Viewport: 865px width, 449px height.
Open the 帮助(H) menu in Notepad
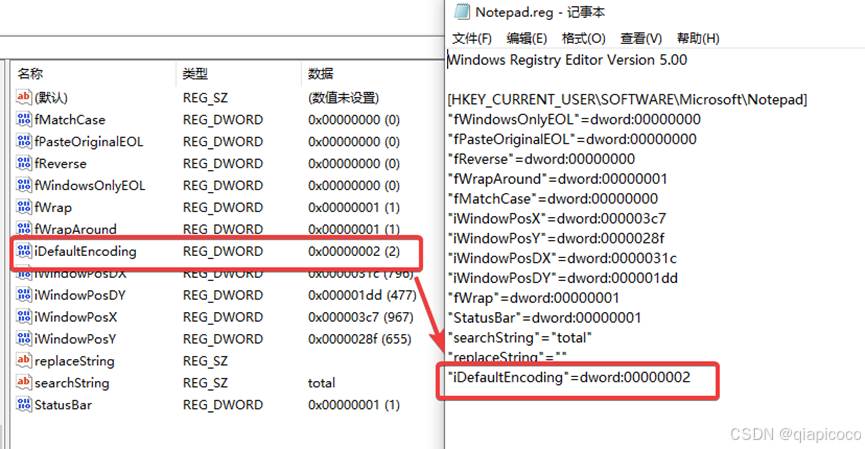click(x=698, y=39)
